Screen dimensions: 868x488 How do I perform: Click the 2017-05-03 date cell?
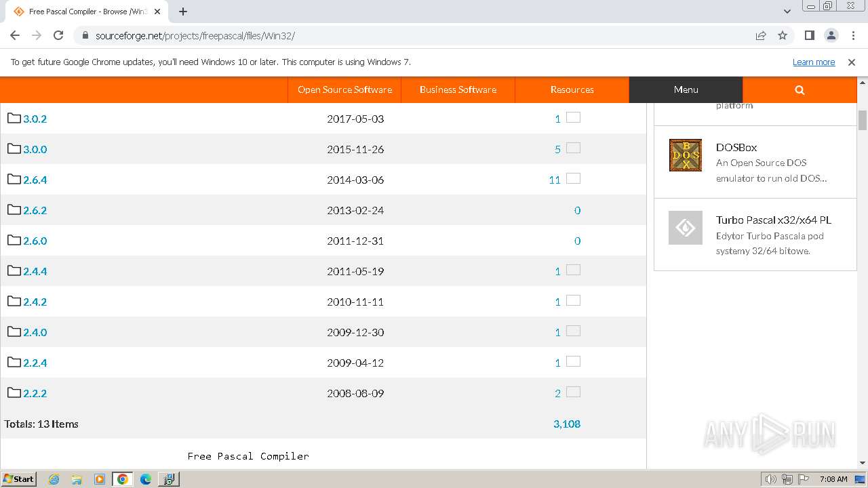tap(355, 119)
